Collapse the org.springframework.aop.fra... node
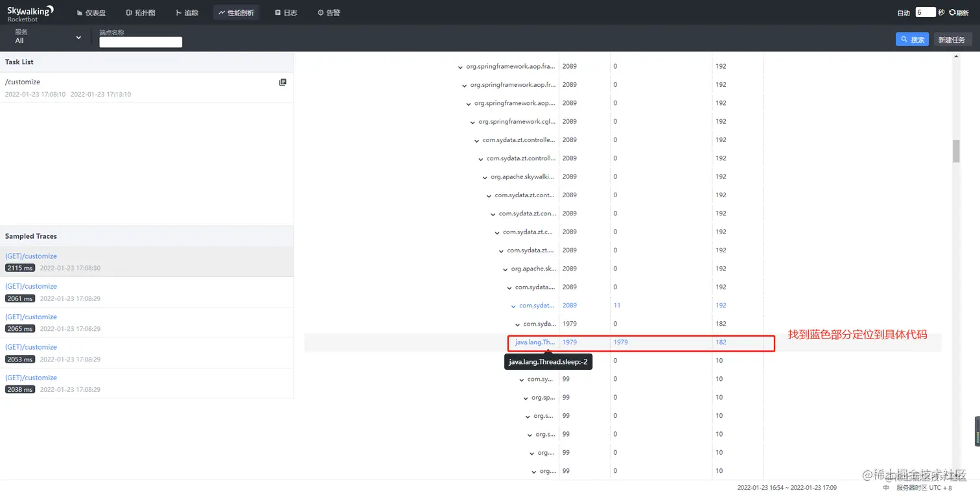The height and width of the screenshot is (495, 980). (x=460, y=67)
